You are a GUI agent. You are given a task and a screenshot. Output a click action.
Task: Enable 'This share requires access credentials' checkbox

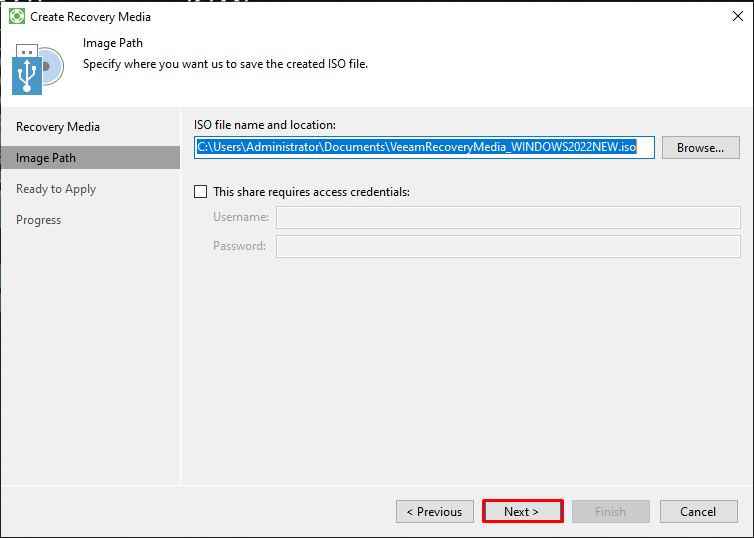point(201,192)
